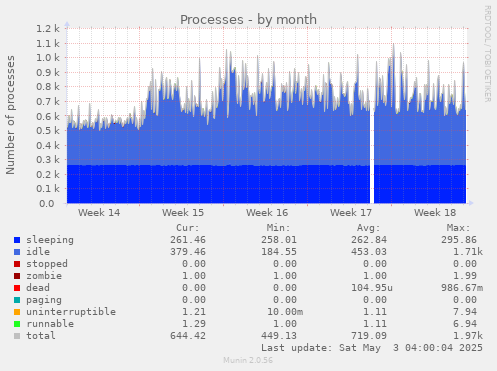Screen dimensions: 497x371
Task: Click the 'Min:' column header
Action: pyautogui.click(x=278, y=228)
